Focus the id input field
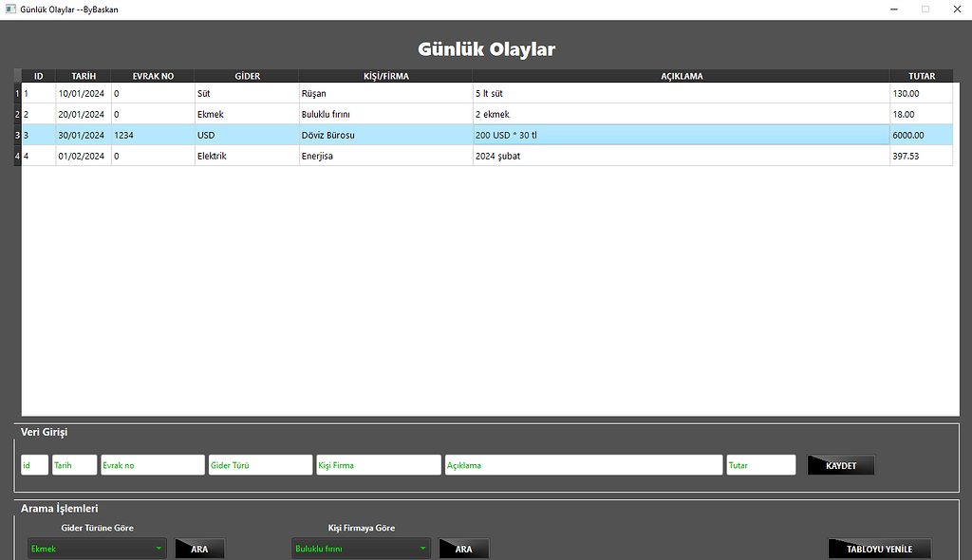The height and width of the screenshot is (560, 972). pyautogui.click(x=34, y=465)
